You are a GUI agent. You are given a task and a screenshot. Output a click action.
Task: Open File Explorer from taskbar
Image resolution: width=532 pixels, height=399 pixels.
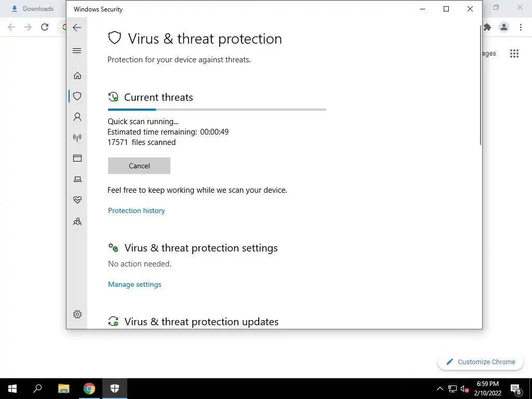click(x=64, y=389)
